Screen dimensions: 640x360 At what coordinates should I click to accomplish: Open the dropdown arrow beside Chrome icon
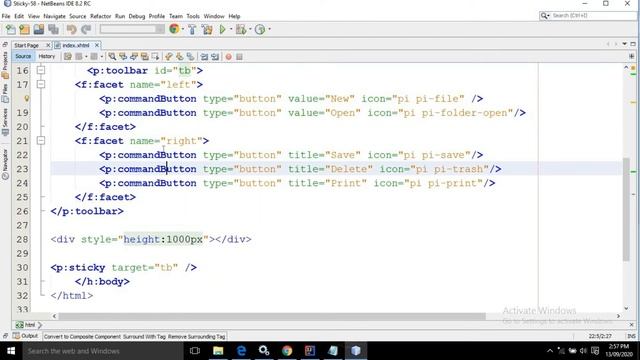click(182, 29)
